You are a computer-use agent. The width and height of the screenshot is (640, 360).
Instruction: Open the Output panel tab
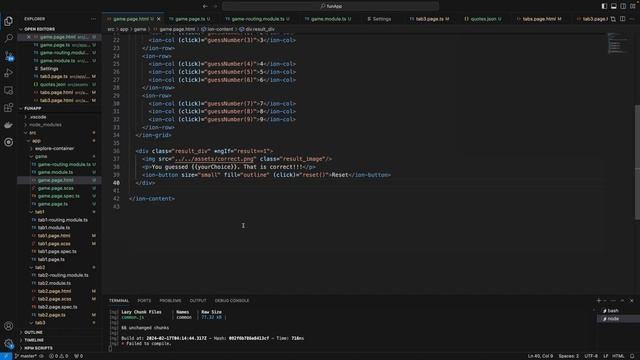tap(198, 300)
